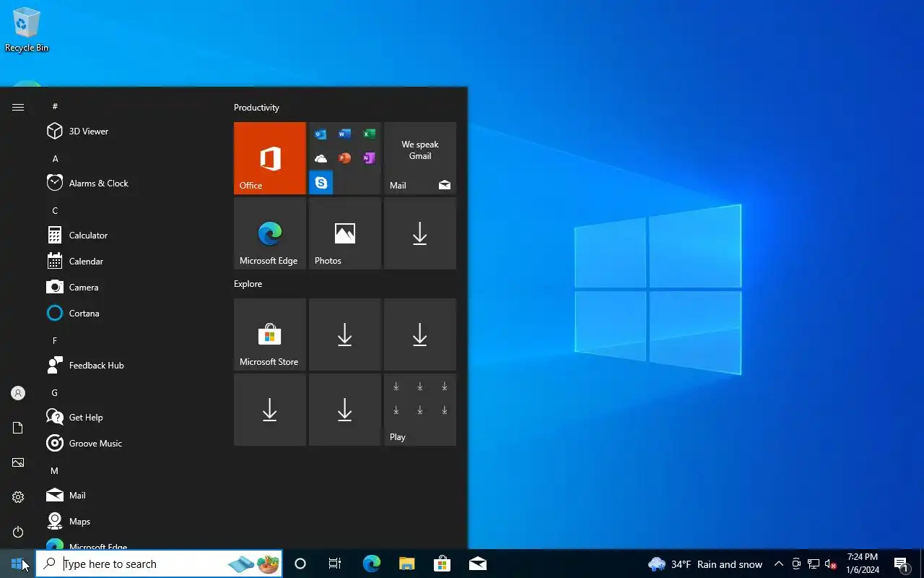
Task: Click the '#' letter header in app list
Action: 55,106
